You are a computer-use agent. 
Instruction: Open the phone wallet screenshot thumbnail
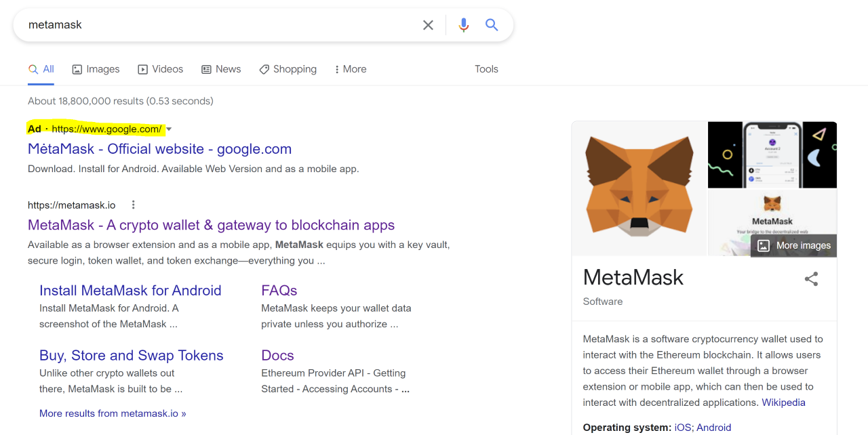tap(772, 154)
